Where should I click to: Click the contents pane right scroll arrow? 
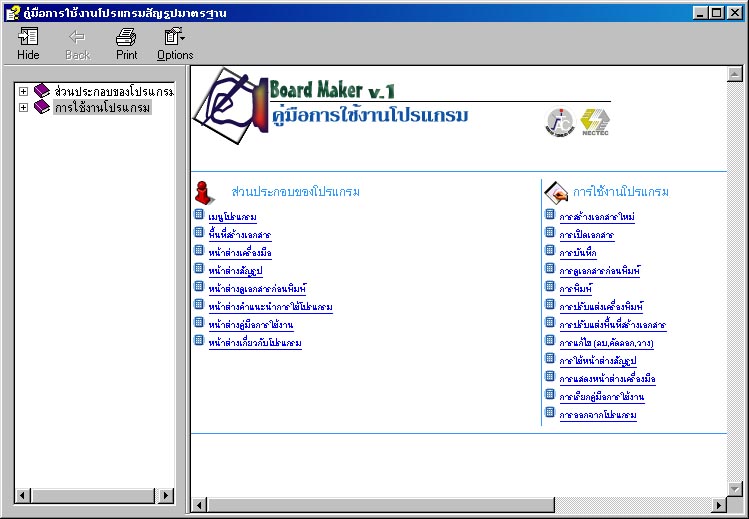(166, 496)
